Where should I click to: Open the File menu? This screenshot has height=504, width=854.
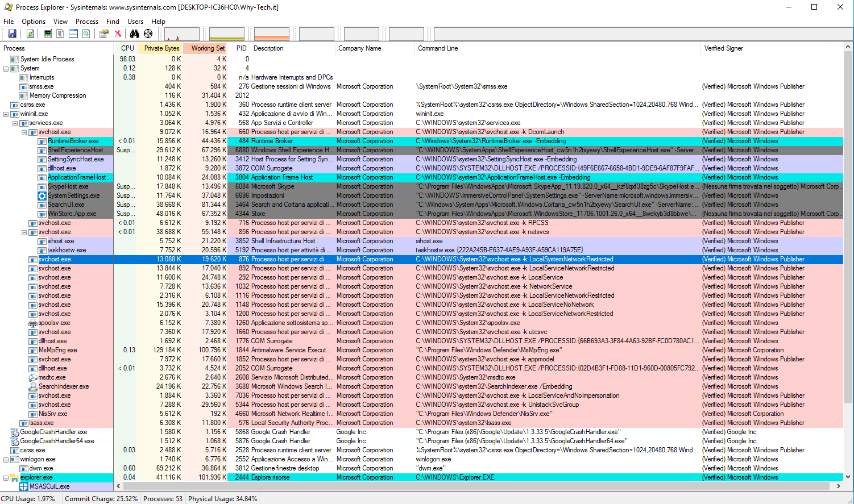click(9, 22)
